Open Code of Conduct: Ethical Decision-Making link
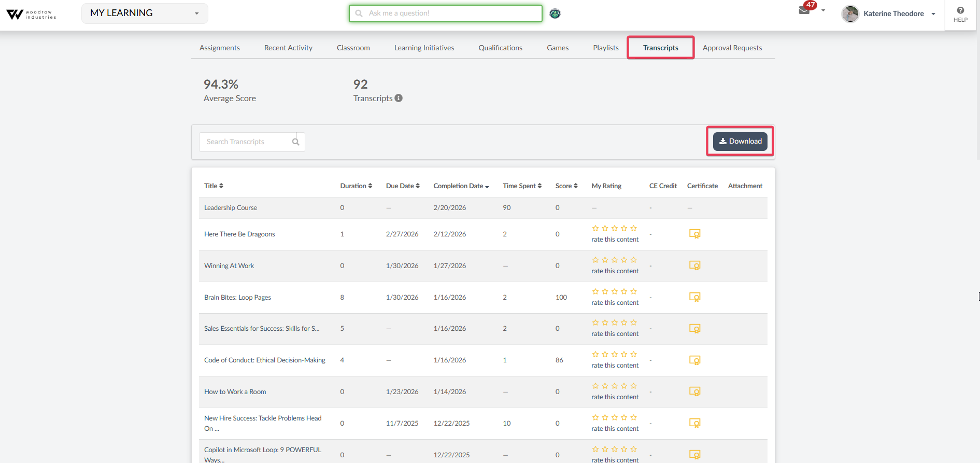This screenshot has width=980, height=463. click(265, 360)
